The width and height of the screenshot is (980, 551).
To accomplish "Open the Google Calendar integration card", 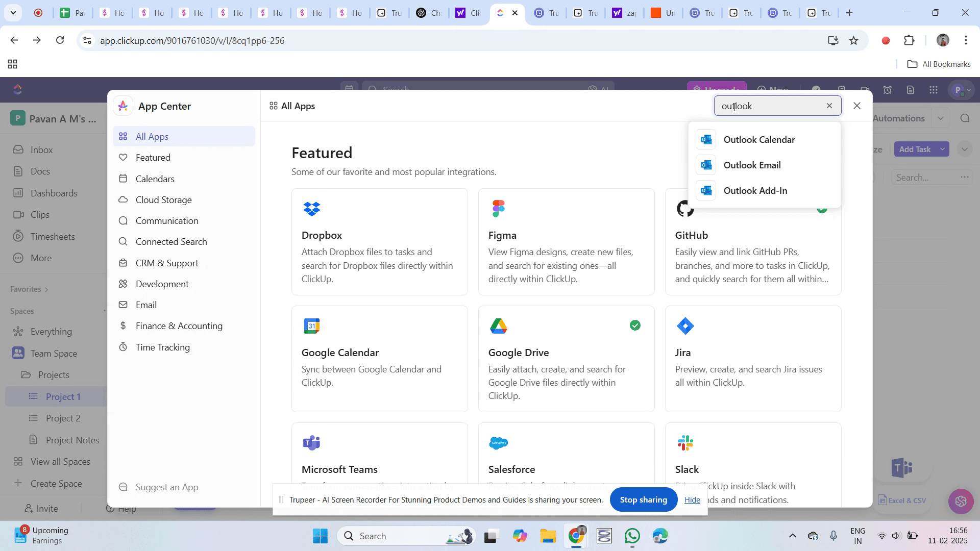I will [x=379, y=359].
